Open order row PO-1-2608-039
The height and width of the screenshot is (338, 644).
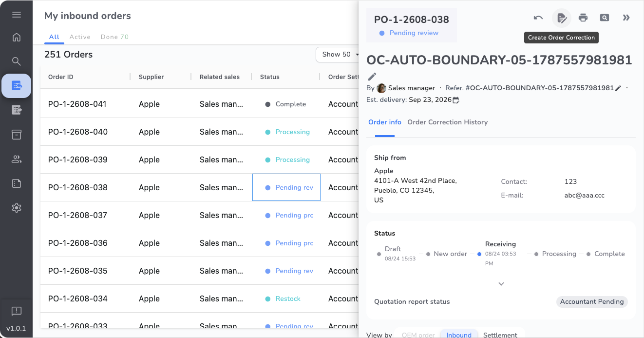pyautogui.click(x=199, y=160)
